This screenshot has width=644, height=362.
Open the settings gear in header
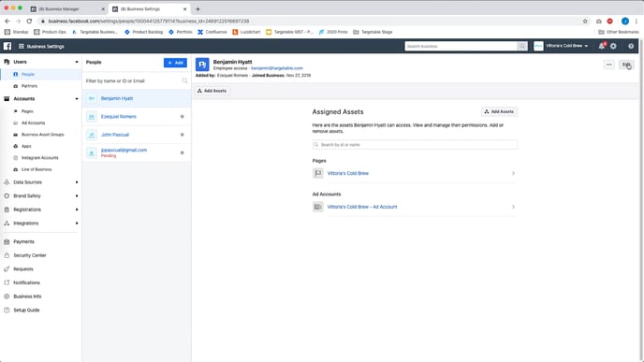613,46
